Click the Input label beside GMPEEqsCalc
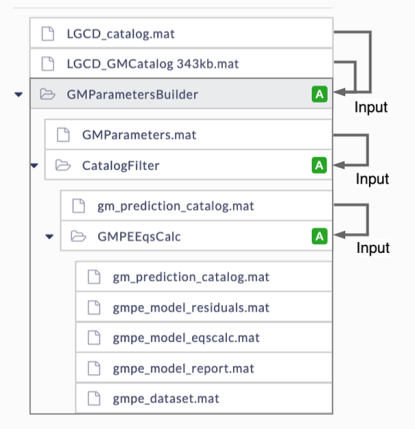The image size is (415, 429). tap(373, 248)
